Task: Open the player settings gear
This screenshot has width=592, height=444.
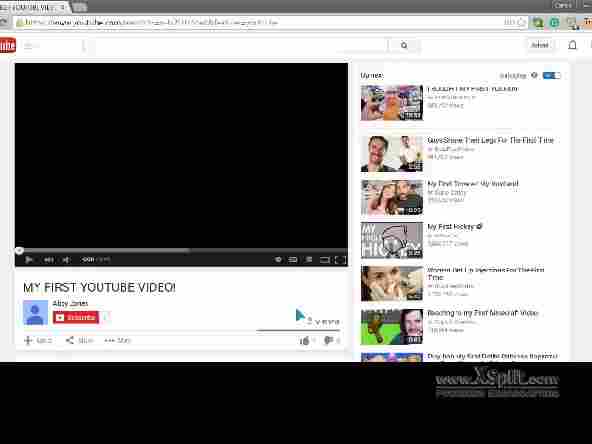Action: (x=278, y=259)
